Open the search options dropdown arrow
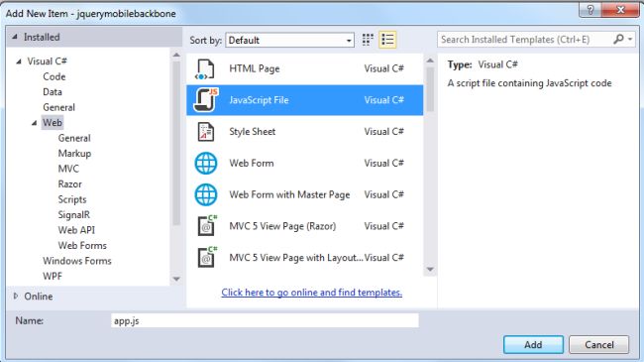The width and height of the screenshot is (644, 362). 630,40
